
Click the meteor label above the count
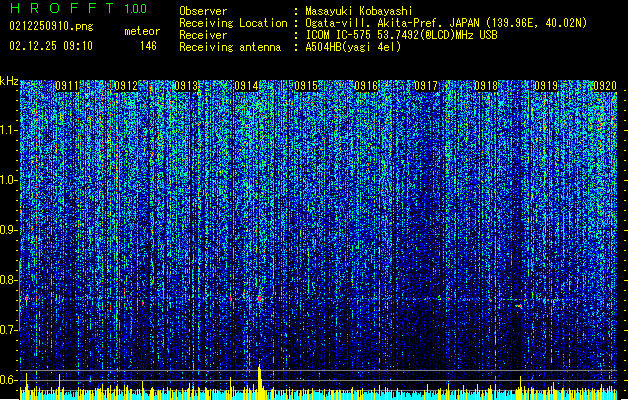click(x=142, y=31)
